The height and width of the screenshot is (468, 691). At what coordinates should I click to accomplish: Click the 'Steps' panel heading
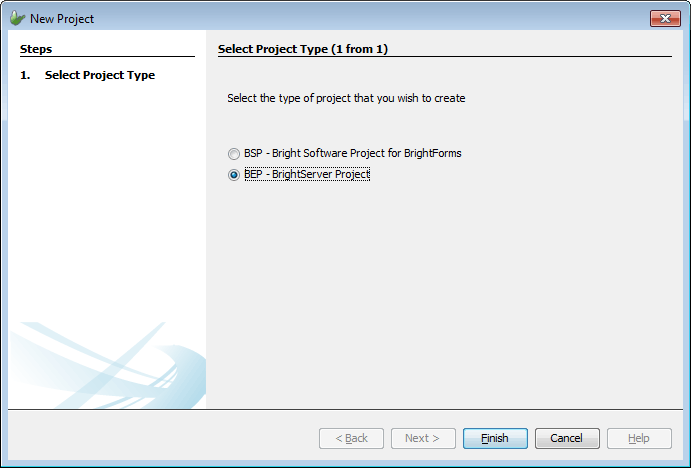coord(36,48)
